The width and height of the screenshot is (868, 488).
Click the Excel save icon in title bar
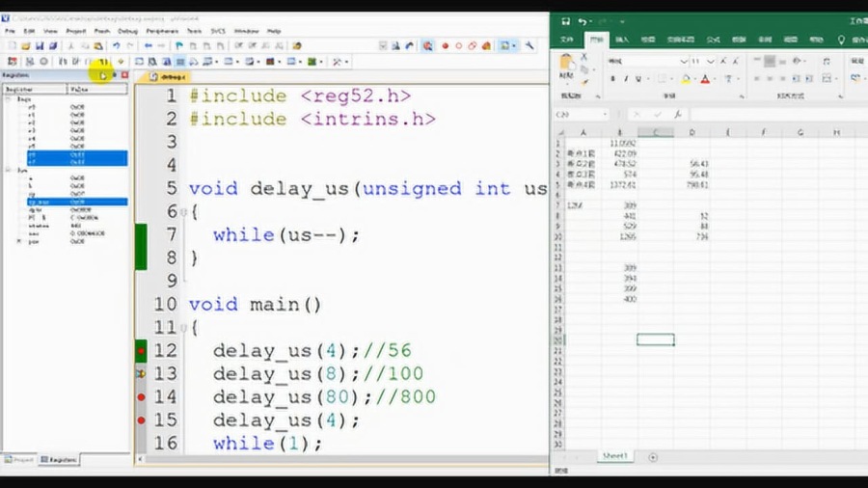point(565,21)
